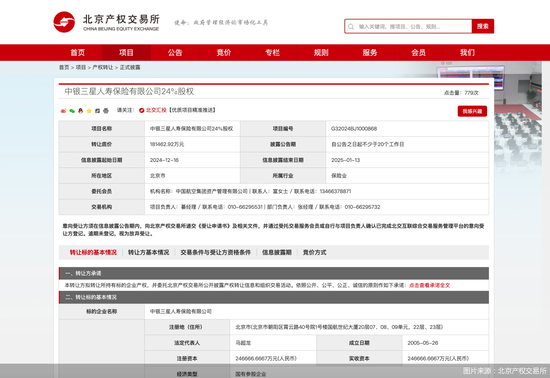The width and height of the screenshot is (550, 378).
Task: Go to 正式披露 in the breadcrumb
Action: pos(130,67)
